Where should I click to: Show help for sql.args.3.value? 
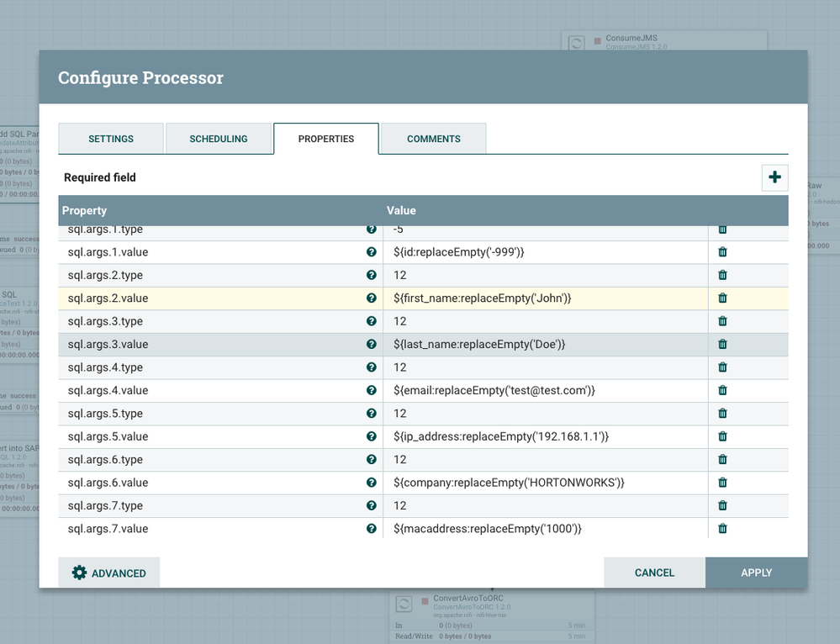pyautogui.click(x=371, y=345)
